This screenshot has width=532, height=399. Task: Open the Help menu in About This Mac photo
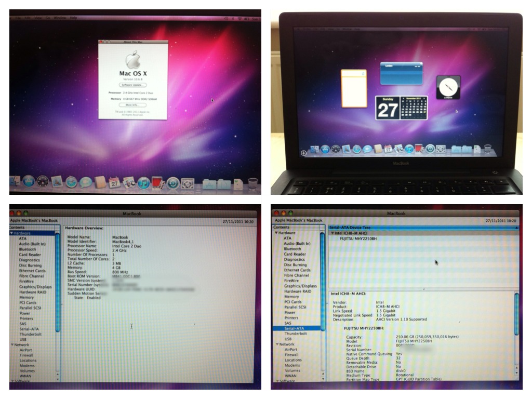coord(73,18)
